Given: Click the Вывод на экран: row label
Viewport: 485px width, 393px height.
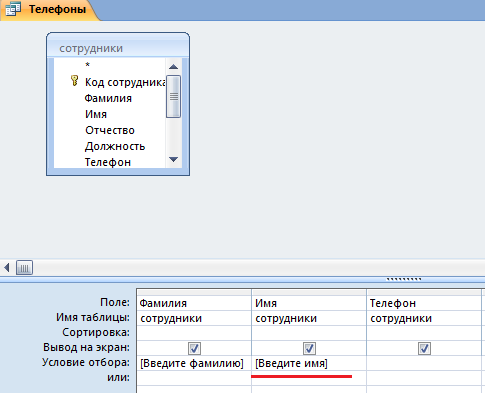Looking at the screenshot, I should (x=86, y=347).
